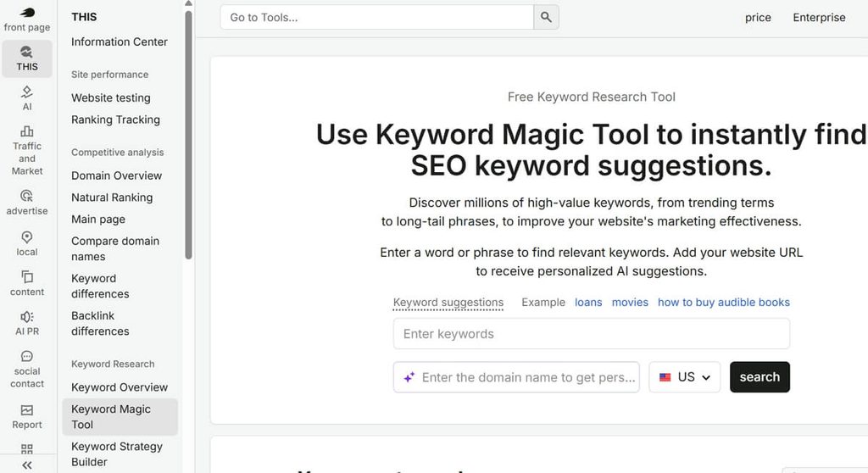This screenshot has height=473, width=868.
Task: Open the apps grid icon in sidebar
Action: pyautogui.click(x=26, y=448)
